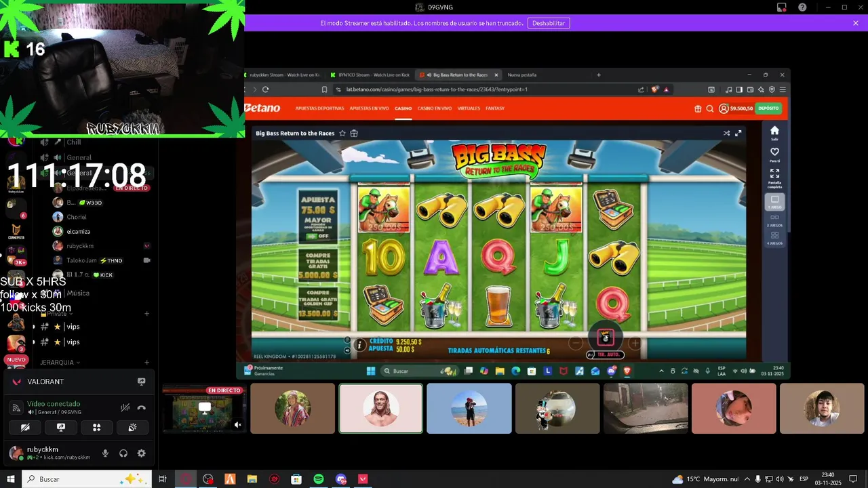Disable Streamer mode via Deshabilitar button

tap(549, 23)
